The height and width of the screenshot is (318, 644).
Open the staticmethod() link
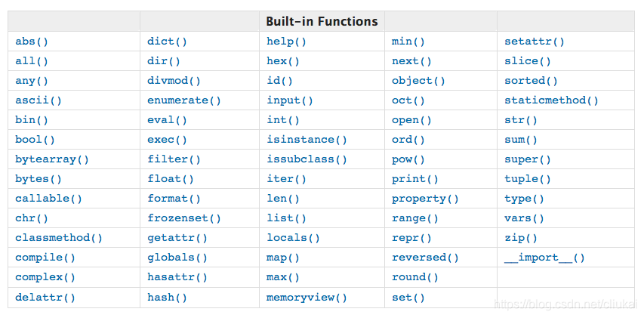551,100
